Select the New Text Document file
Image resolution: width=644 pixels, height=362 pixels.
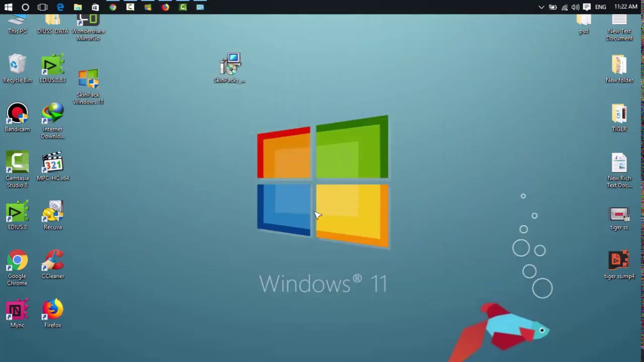point(619,28)
